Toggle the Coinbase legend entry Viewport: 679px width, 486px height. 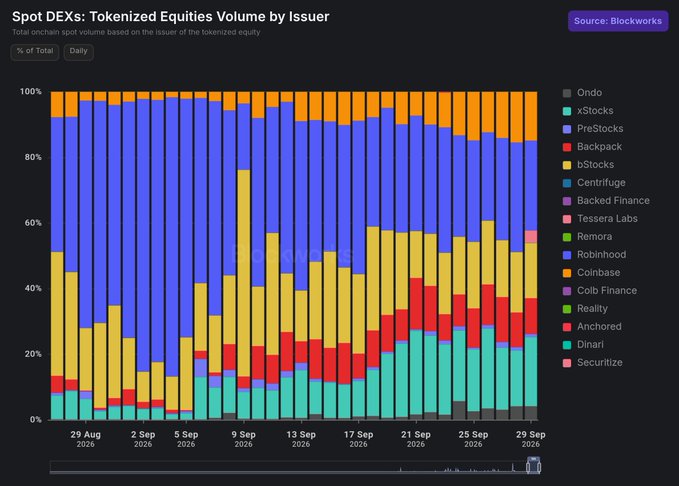591,272
